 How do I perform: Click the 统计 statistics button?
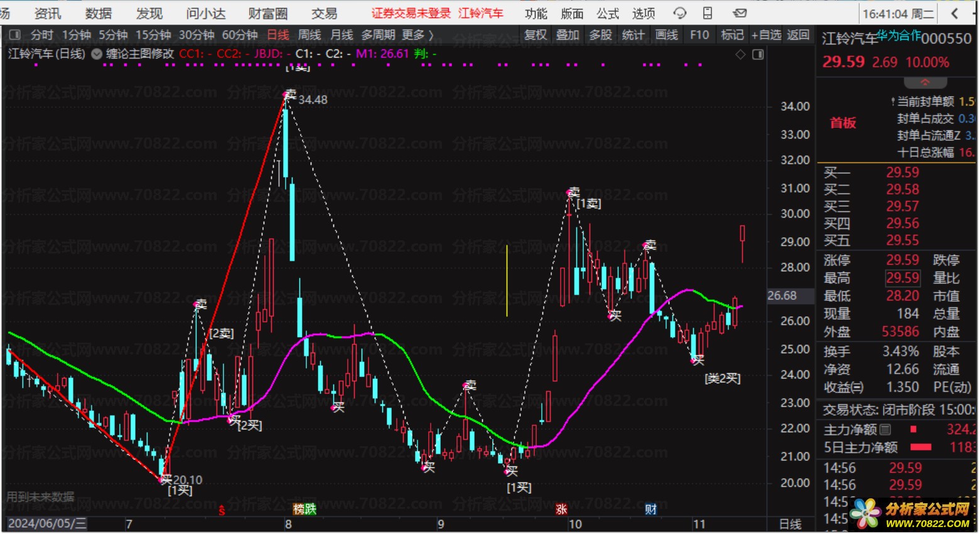tap(633, 35)
